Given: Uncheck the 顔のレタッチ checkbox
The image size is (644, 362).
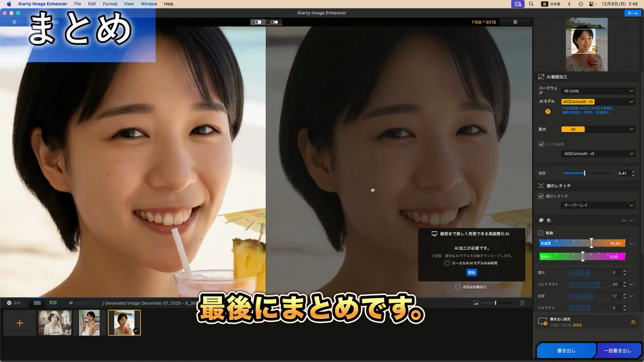Looking at the screenshot, I should pos(541,196).
